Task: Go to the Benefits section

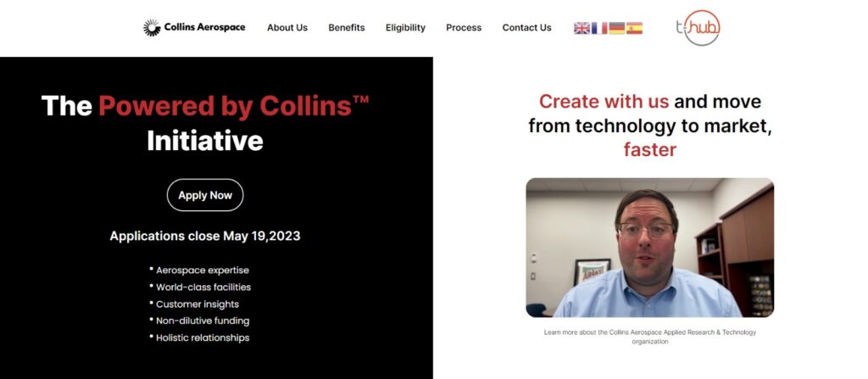Action: pyautogui.click(x=347, y=28)
